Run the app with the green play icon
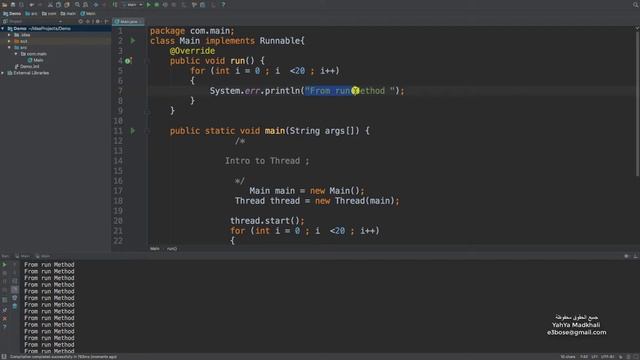Image resolution: width=640 pixels, height=360 pixels. [149, 4]
